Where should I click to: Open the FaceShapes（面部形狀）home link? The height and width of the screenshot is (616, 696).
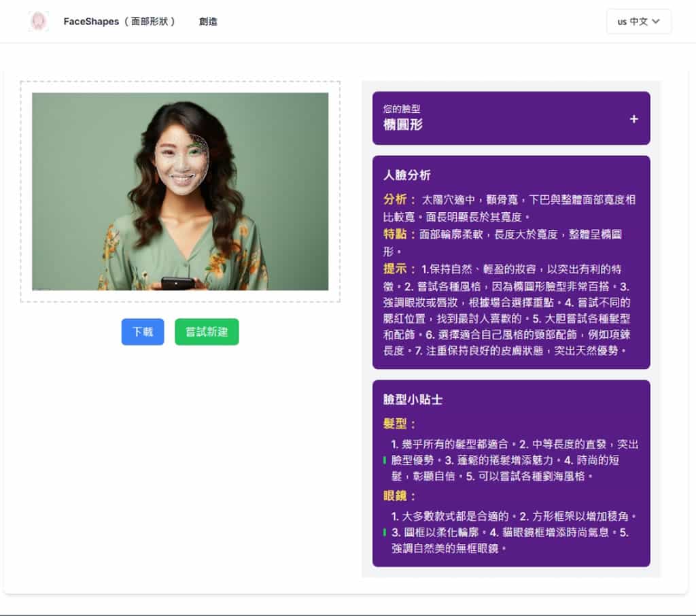point(120,21)
